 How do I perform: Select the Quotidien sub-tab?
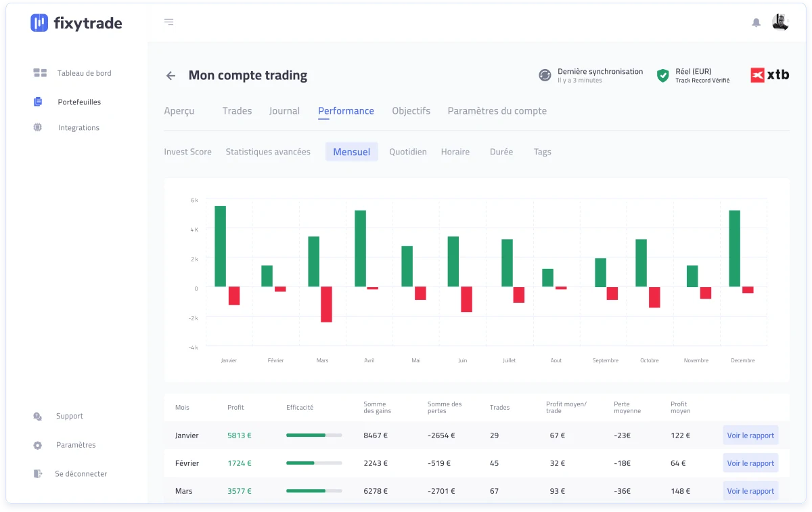pos(408,152)
